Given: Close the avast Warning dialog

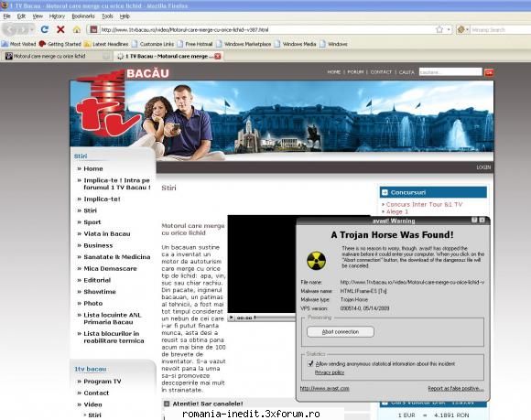Looking at the screenshot, I should (x=482, y=221).
